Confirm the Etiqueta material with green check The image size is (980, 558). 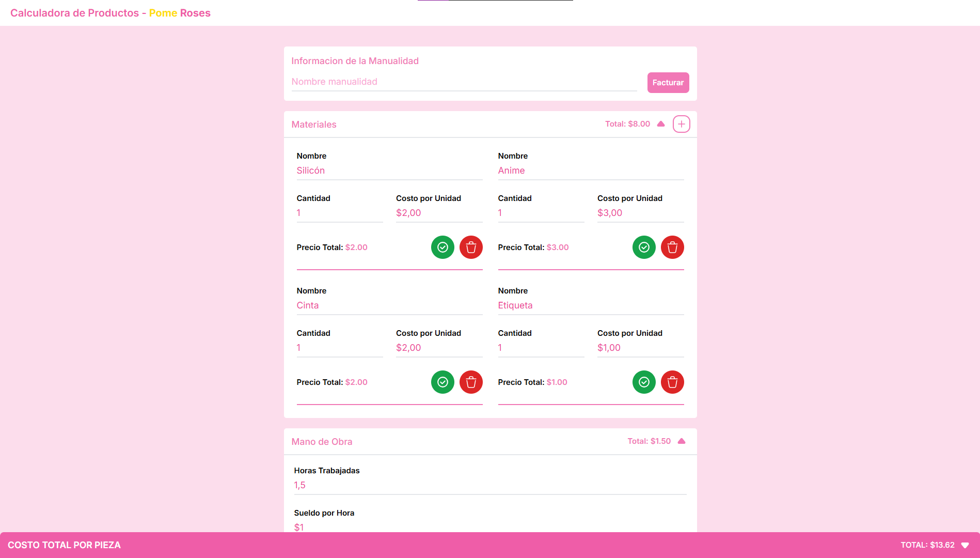coord(644,382)
